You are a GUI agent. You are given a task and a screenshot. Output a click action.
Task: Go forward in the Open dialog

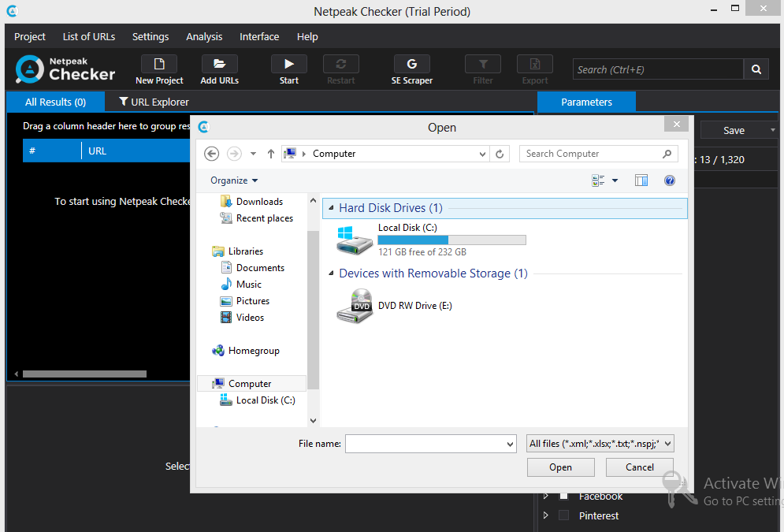pyautogui.click(x=234, y=154)
